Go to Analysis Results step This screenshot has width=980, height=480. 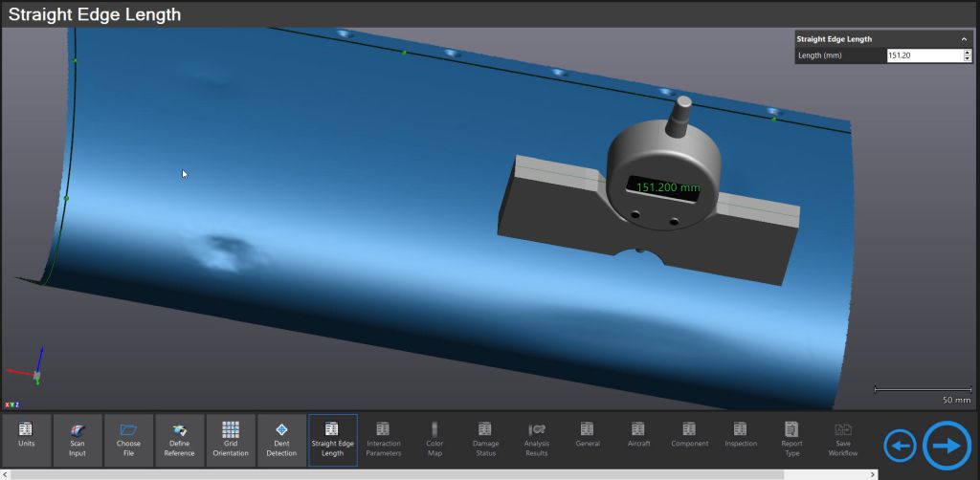tap(537, 440)
